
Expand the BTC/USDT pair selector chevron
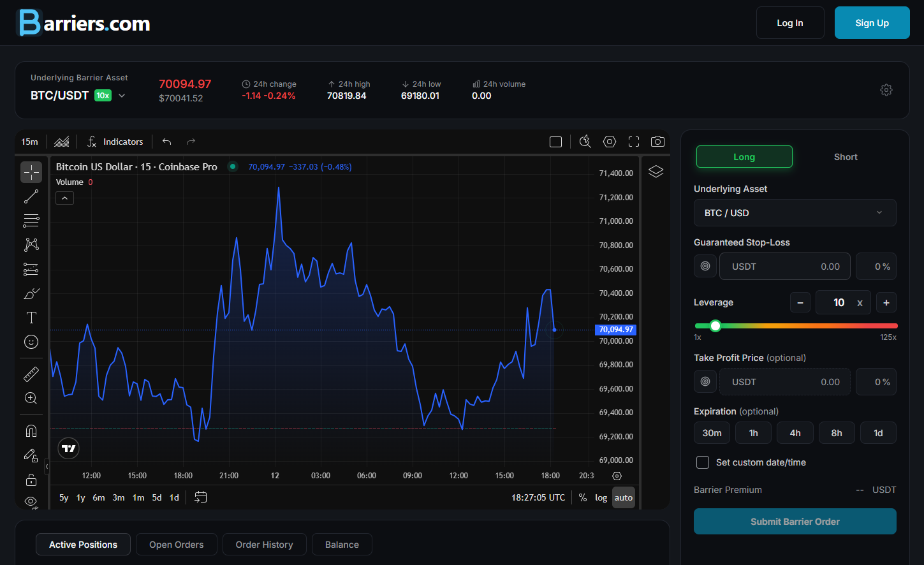tap(122, 96)
